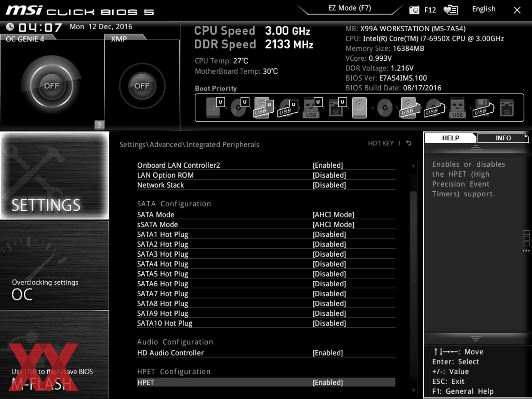Click the scroll up arrow of settings list
532x399 pixels.
pyautogui.click(x=413, y=165)
